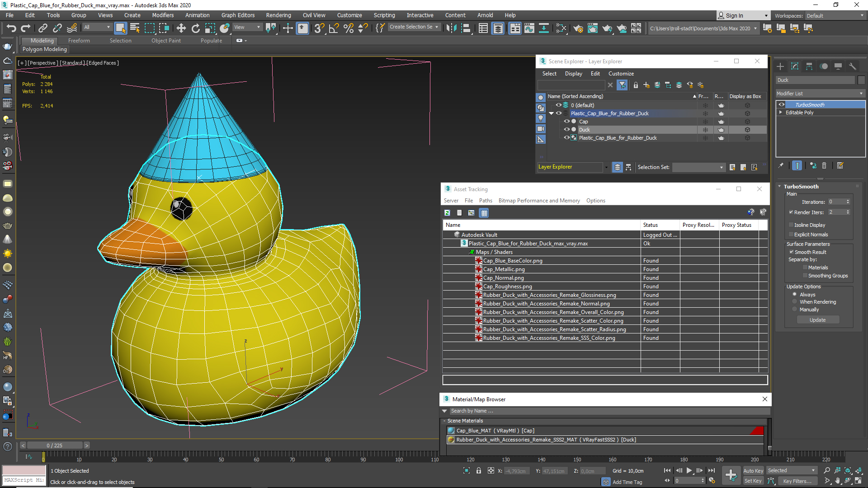The height and width of the screenshot is (488, 868).
Task: Open the Modifier List dropdown
Action: tap(820, 94)
